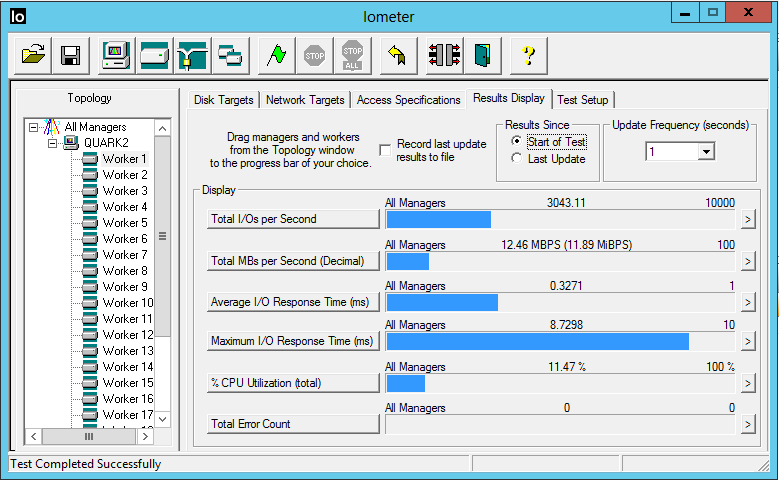Switch to the Network Targets tab
This screenshot has width=779, height=482.
pos(305,100)
